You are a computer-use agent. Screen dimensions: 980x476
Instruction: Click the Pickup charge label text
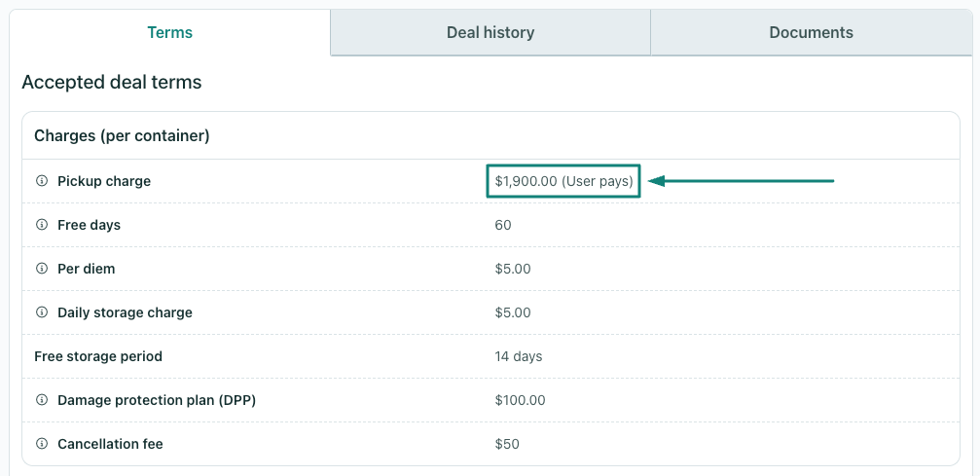[x=104, y=181]
